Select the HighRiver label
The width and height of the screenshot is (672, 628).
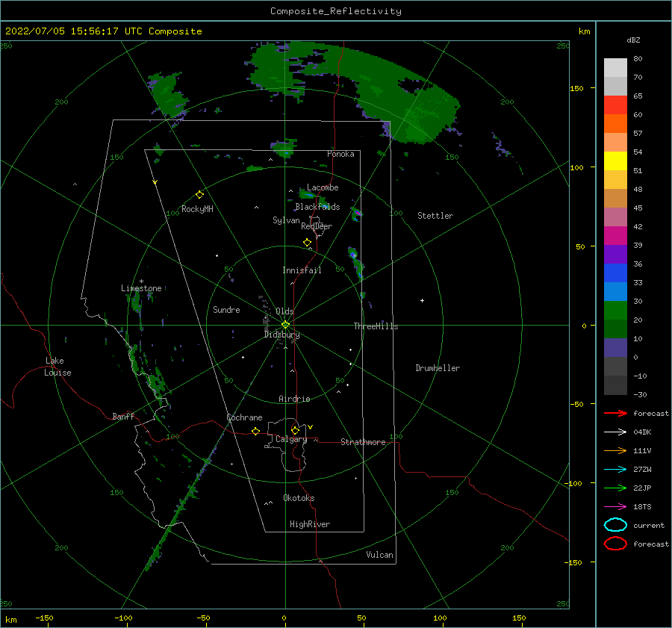point(309,524)
